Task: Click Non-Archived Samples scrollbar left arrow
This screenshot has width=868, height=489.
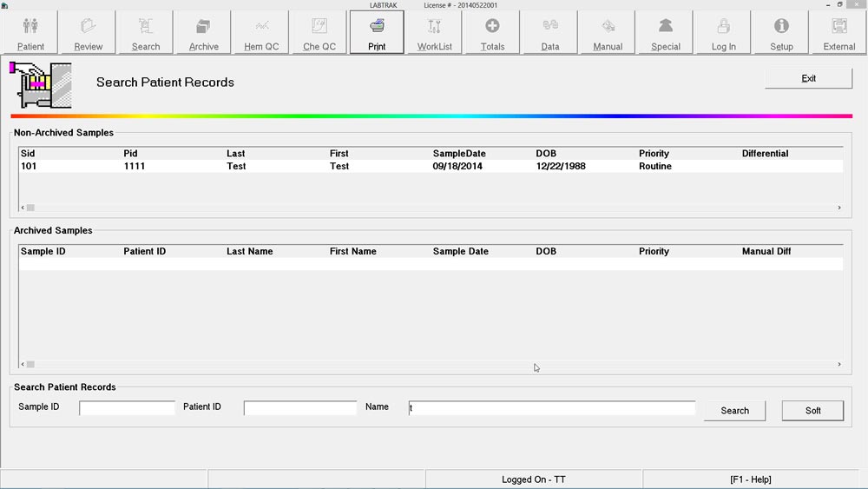Action: 23,208
